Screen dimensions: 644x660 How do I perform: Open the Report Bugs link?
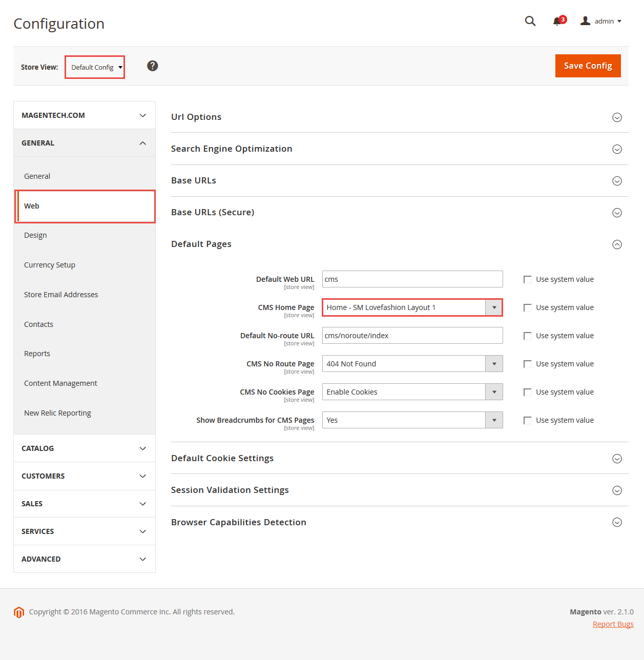click(x=613, y=624)
